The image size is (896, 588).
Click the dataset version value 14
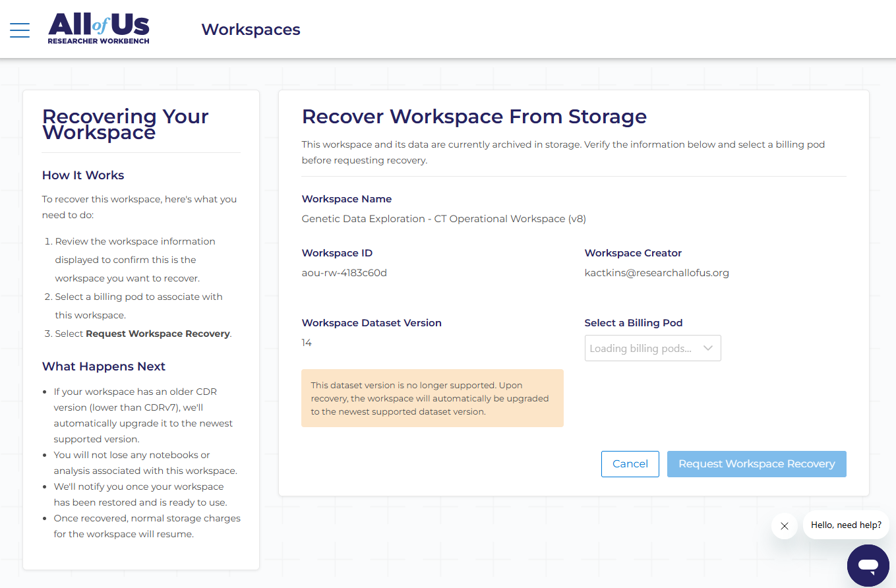point(307,343)
